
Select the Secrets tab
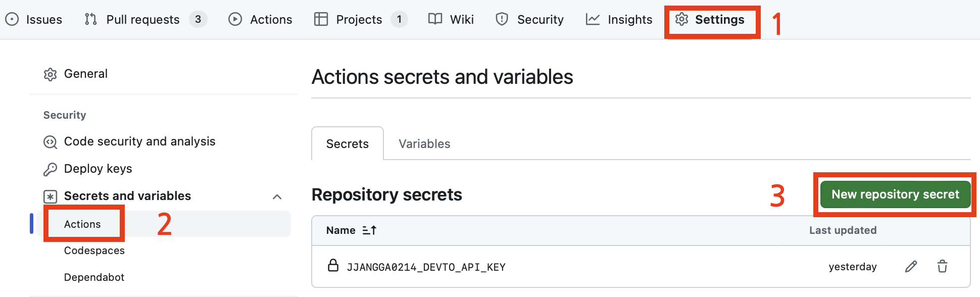pos(348,144)
